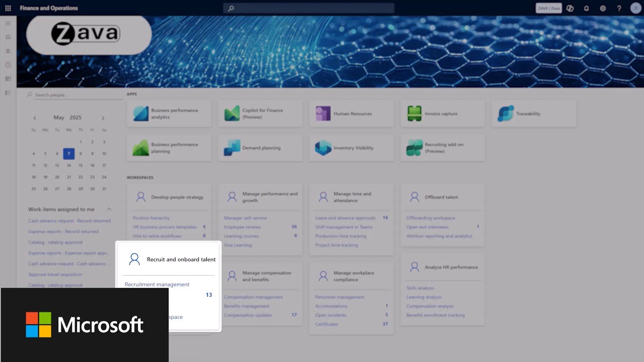Screen dimensions: 644x362
Task: Open Offboard talent workspace
Action: coord(441,197)
